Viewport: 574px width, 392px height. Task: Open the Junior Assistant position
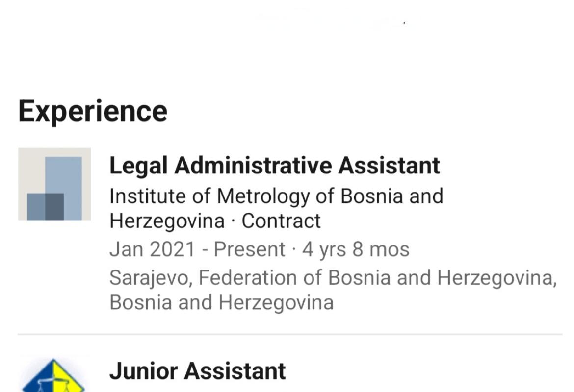tap(197, 371)
